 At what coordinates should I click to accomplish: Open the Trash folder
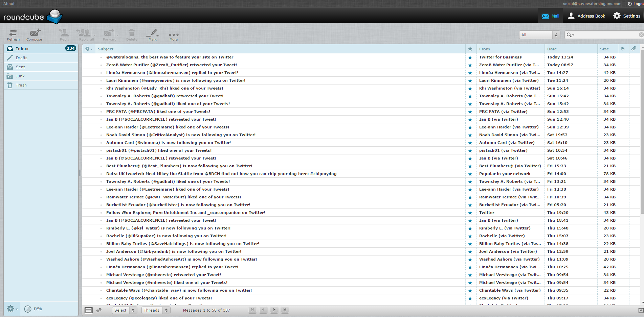coord(21,85)
